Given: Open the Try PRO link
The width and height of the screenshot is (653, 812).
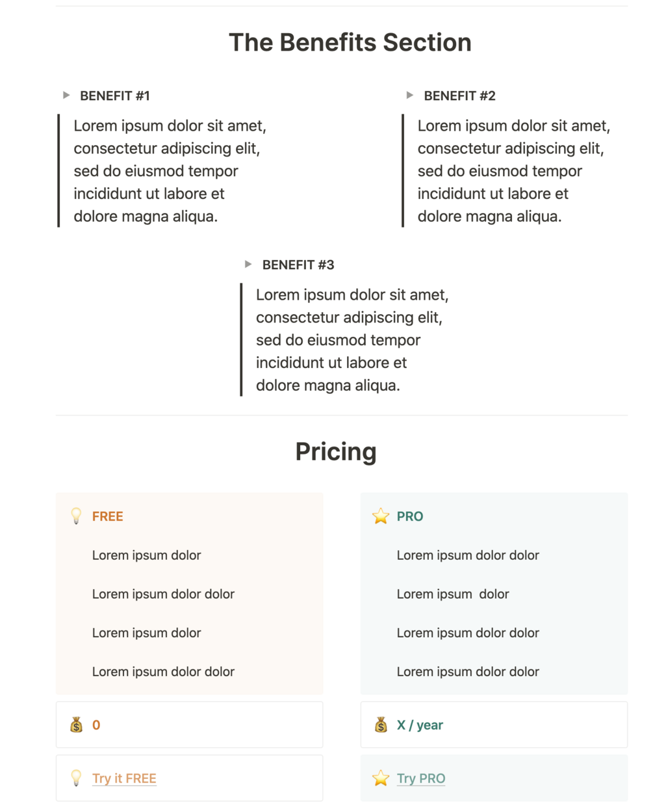Looking at the screenshot, I should (421, 778).
